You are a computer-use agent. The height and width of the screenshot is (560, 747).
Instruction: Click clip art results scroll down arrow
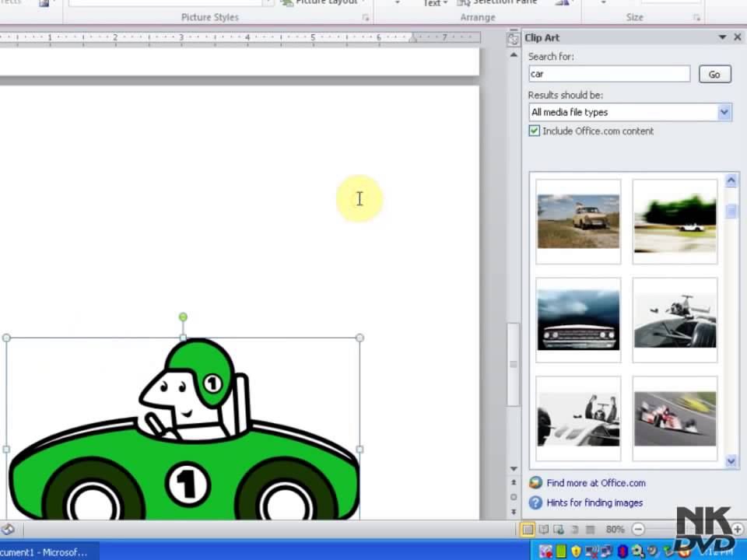(x=731, y=461)
